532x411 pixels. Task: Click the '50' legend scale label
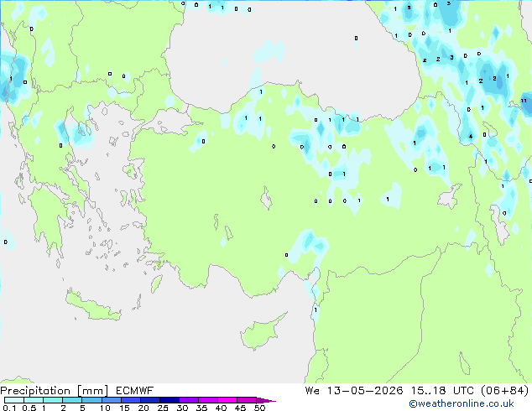(x=259, y=408)
